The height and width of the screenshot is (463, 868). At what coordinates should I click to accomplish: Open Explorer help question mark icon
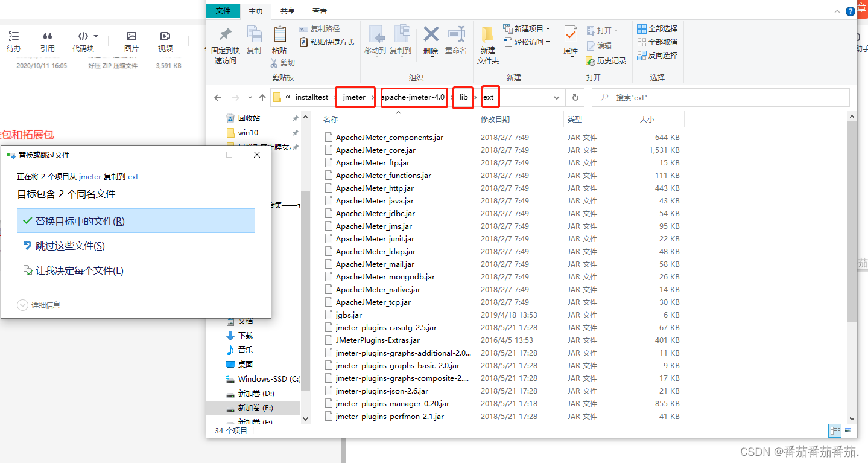tap(849, 11)
